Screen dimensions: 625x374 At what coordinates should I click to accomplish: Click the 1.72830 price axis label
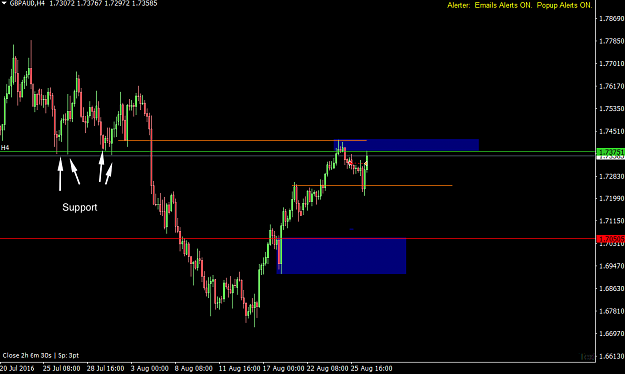611,176
